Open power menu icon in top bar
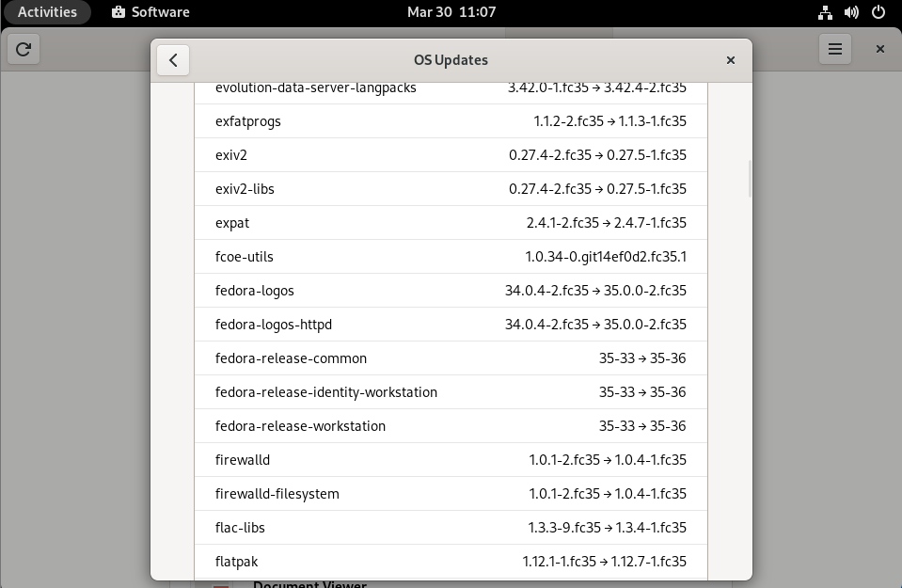 coord(878,12)
